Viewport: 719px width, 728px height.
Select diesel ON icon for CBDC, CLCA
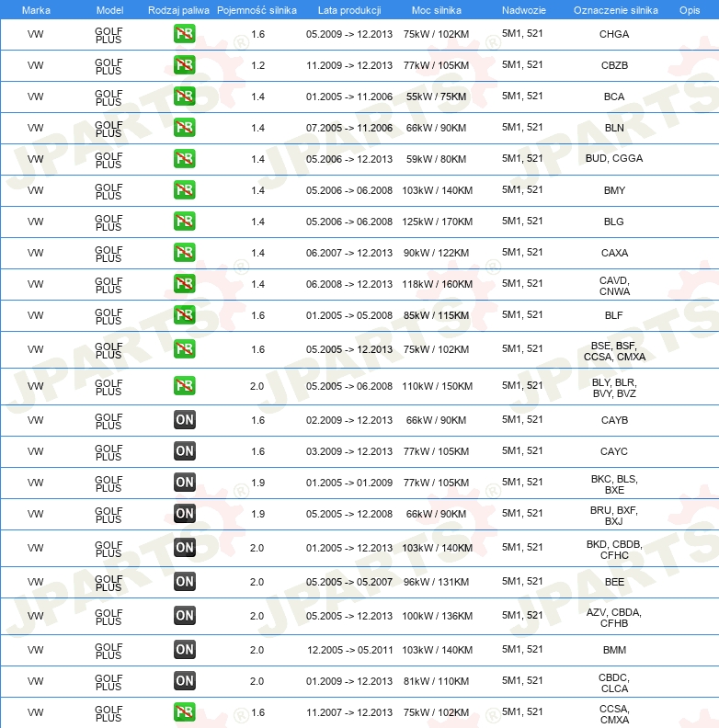pos(185,680)
